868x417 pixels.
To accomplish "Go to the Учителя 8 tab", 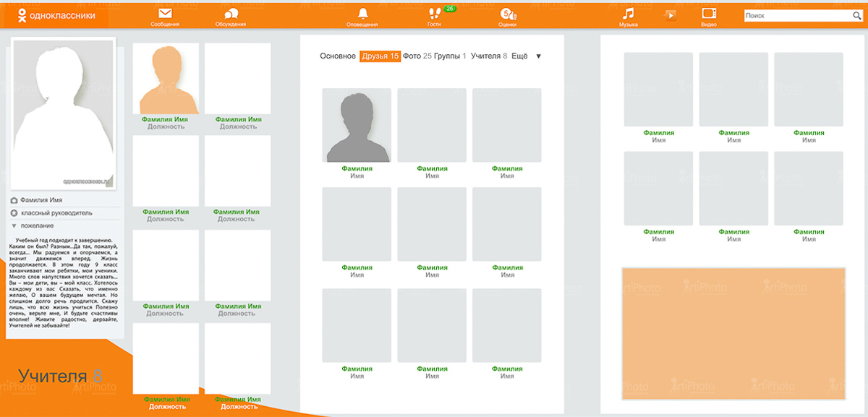I will 488,56.
